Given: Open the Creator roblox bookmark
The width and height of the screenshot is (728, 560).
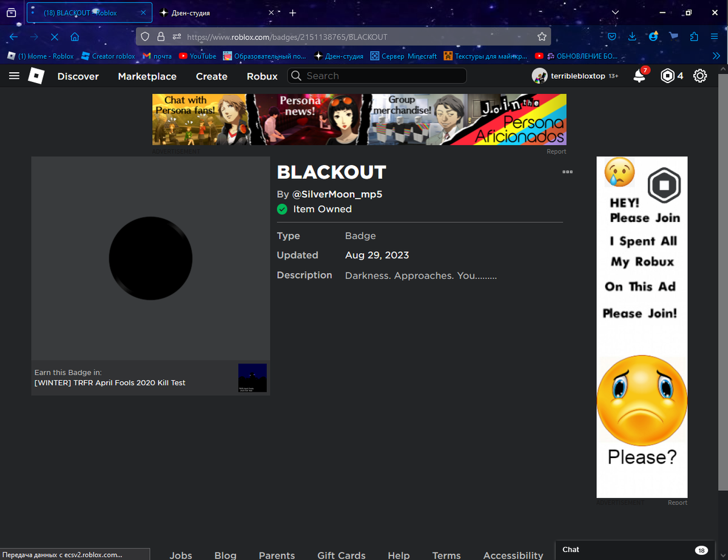Looking at the screenshot, I should 108,56.
